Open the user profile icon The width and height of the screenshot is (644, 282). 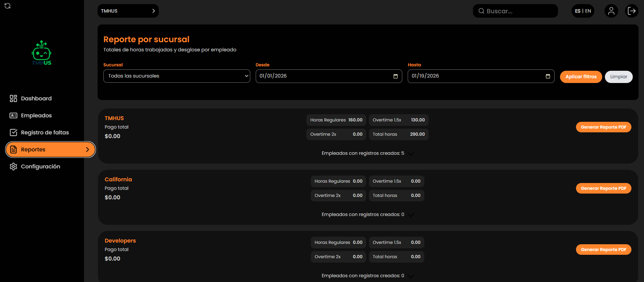pyautogui.click(x=611, y=11)
